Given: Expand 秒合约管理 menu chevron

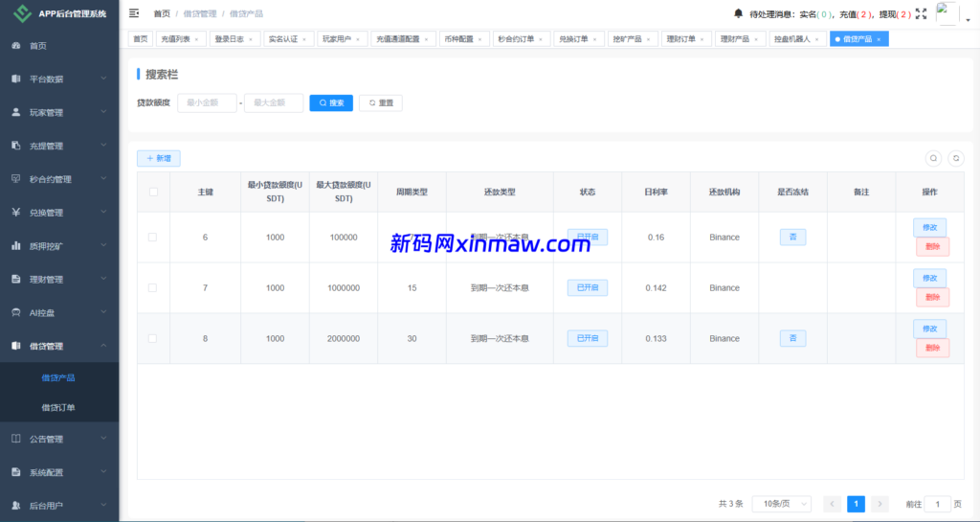Looking at the screenshot, I should (103, 179).
